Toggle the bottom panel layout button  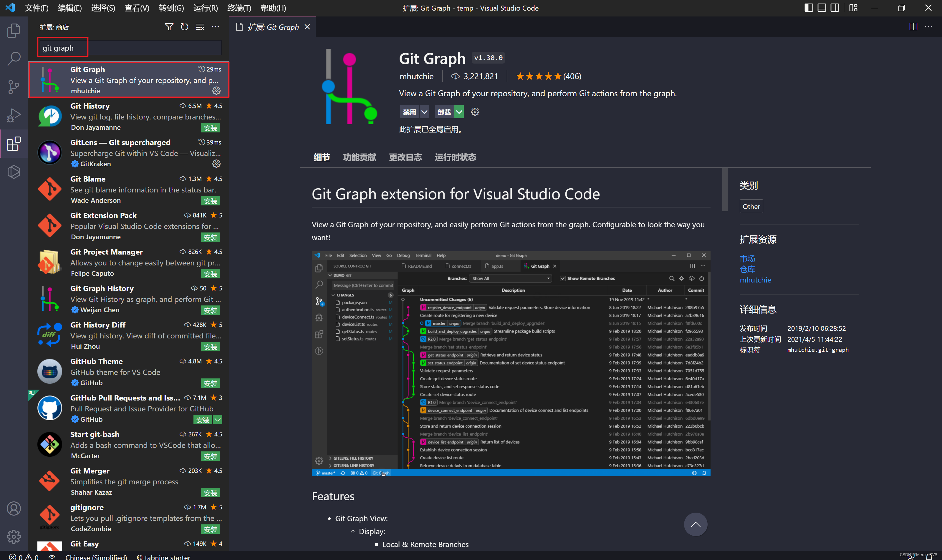[822, 8]
